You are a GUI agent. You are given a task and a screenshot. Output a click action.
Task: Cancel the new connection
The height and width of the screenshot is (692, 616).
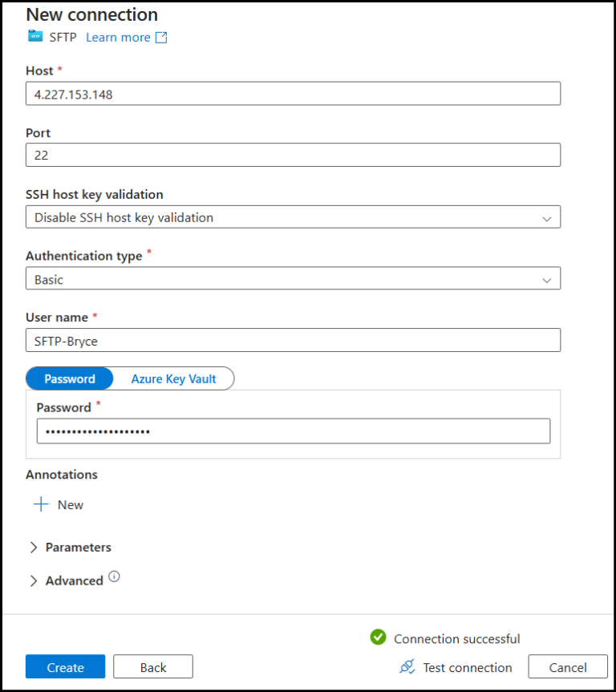[x=567, y=666]
